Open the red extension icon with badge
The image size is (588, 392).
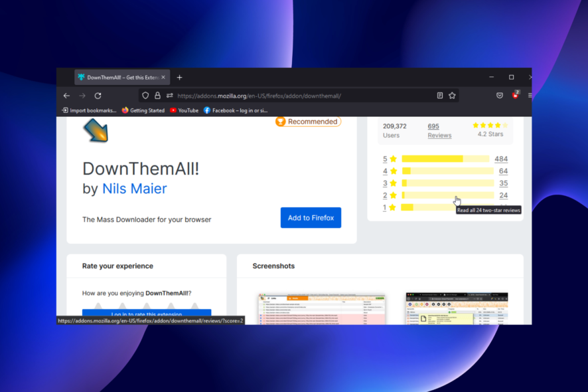point(516,95)
